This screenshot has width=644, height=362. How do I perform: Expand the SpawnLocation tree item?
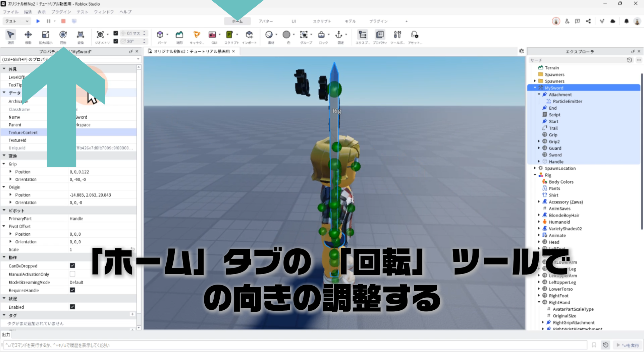click(535, 168)
